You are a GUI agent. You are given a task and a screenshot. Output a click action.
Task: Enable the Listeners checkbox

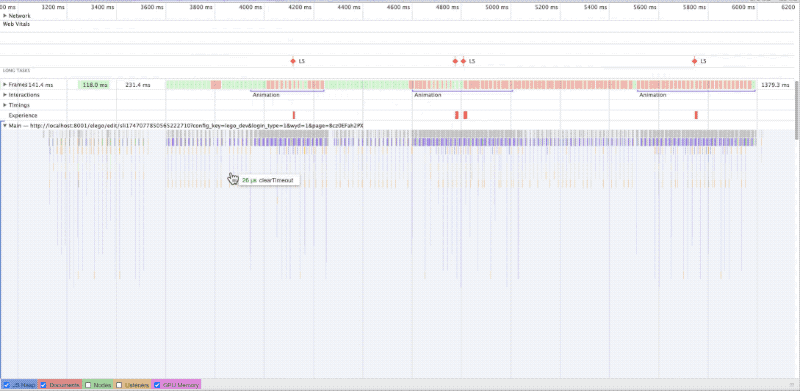119,385
